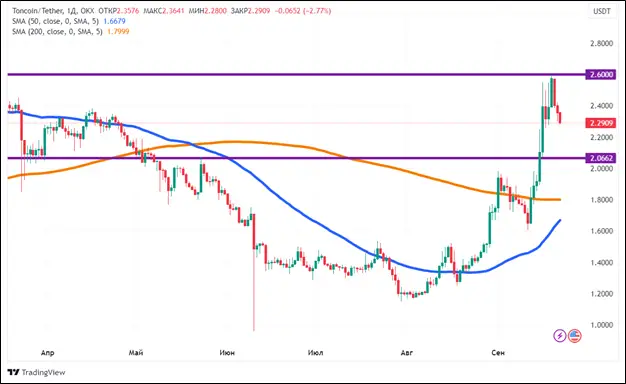Click the US flag icon
This screenshot has height=384, width=626.
(x=574, y=336)
